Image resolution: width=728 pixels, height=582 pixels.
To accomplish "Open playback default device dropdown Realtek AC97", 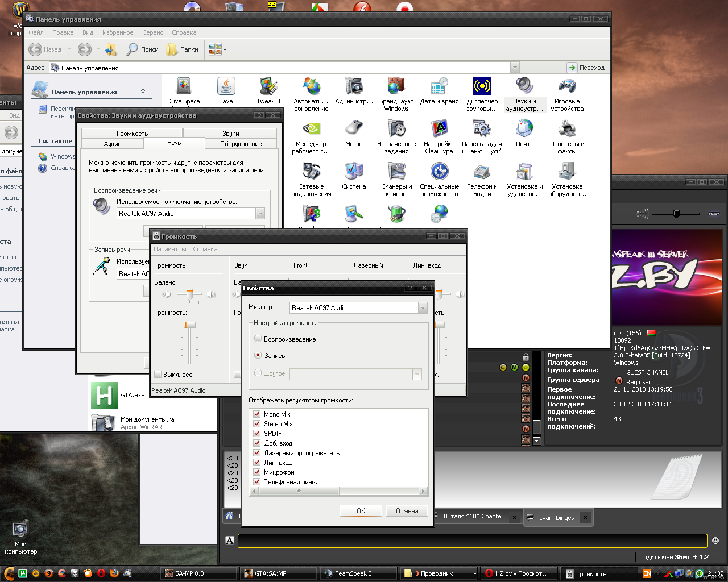I will pyautogui.click(x=260, y=213).
